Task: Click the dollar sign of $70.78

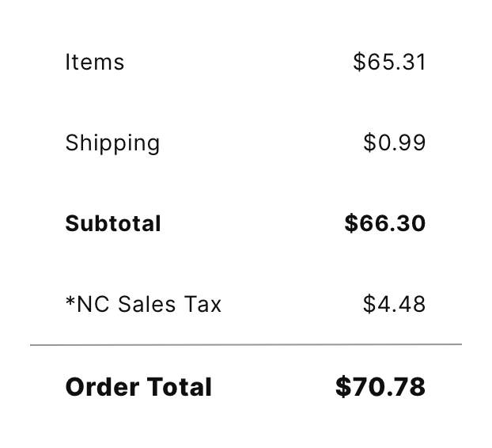Action: (343, 386)
